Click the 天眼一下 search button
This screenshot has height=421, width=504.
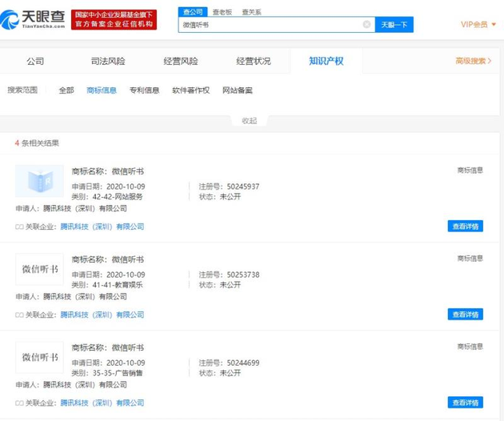(x=394, y=25)
